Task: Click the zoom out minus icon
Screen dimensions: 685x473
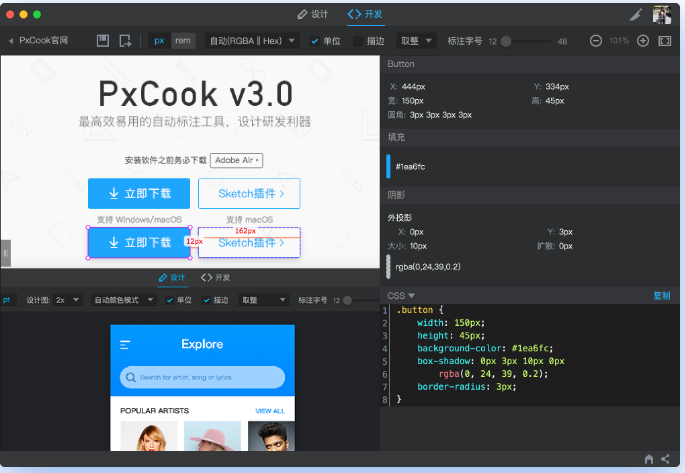Action: [x=595, y=41]
